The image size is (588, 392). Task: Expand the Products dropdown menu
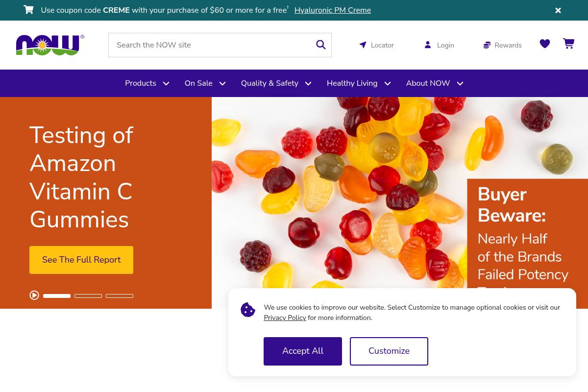tap(147, 83)
